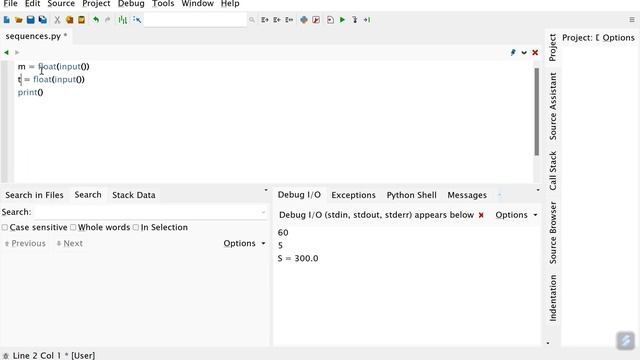Click the Save All toolbar icon
Image resolution: width=640 pixels, height=360 pixels.
coord(42,20)
